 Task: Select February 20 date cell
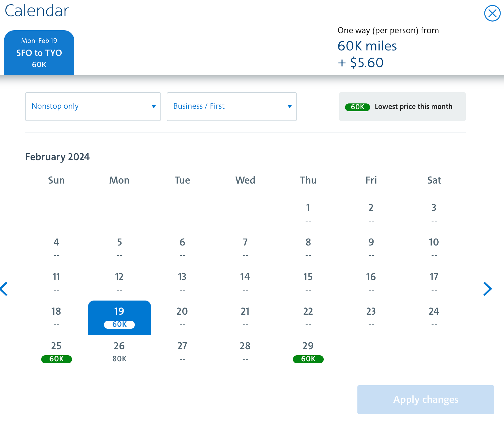point(182,317)
